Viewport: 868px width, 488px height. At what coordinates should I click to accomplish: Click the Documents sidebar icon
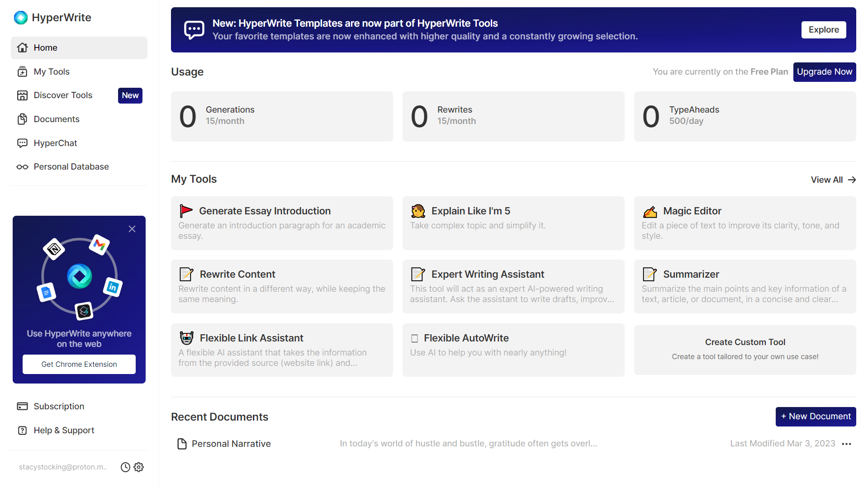(x=23, y=119)
